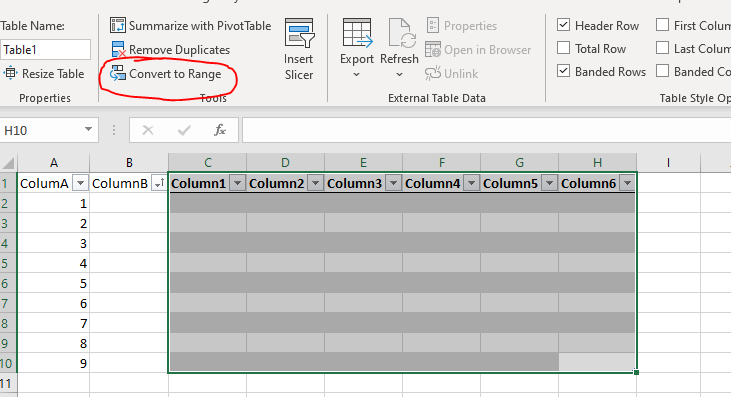Select Convert to Range tool

click(165, 74)
